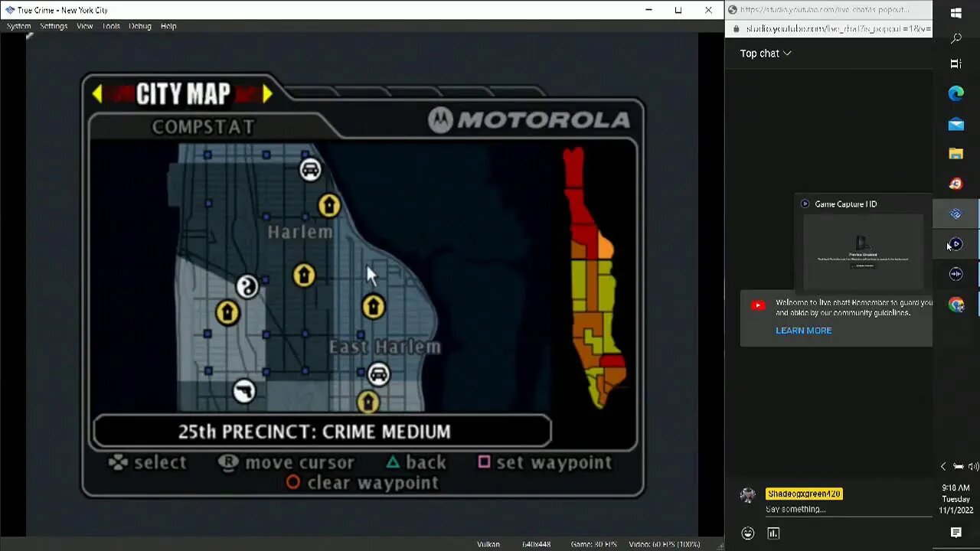Open the Settings menu in the emulator
The height and width of the screenshot is (551, 980).
[x=54, y=26]
